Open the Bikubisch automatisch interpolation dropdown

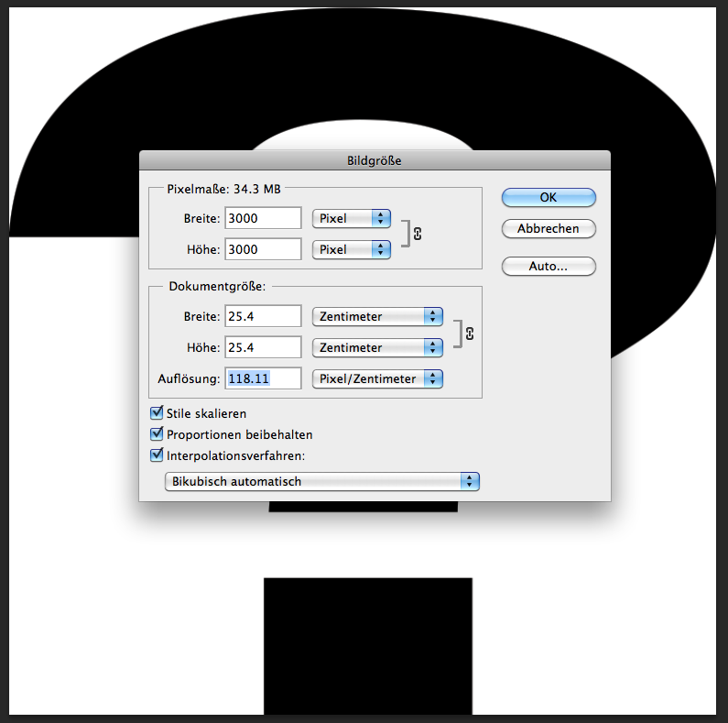coord(322,481)
